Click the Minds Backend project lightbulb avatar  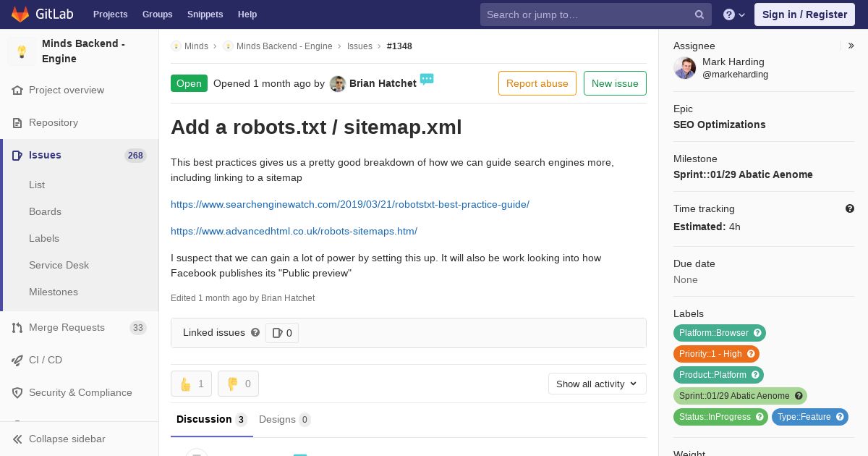coord(22,51)
